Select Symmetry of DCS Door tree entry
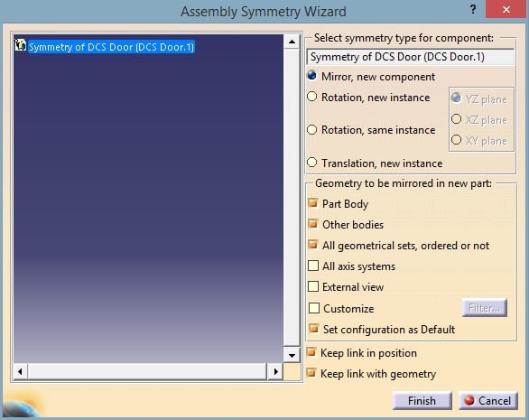Image resolution: width=529 pixels, height=420 pixels. (111, 47)
